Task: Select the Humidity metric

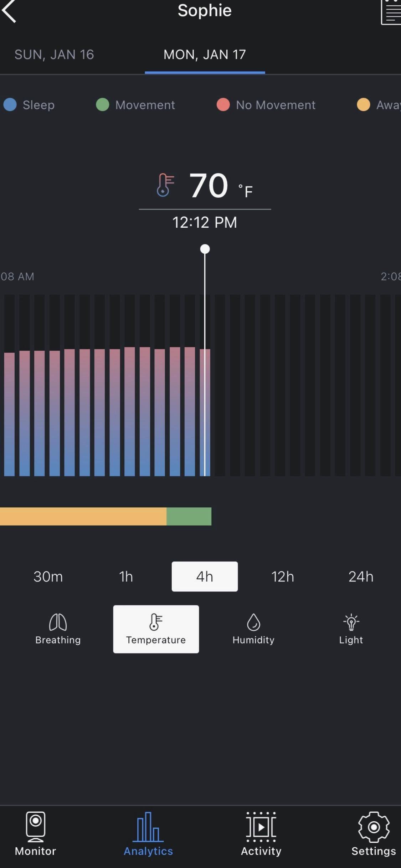Action: pos(253,629)
